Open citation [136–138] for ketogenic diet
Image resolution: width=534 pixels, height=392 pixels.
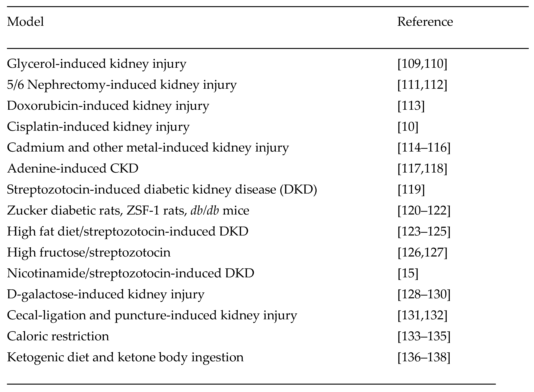(x=424, y=357)
